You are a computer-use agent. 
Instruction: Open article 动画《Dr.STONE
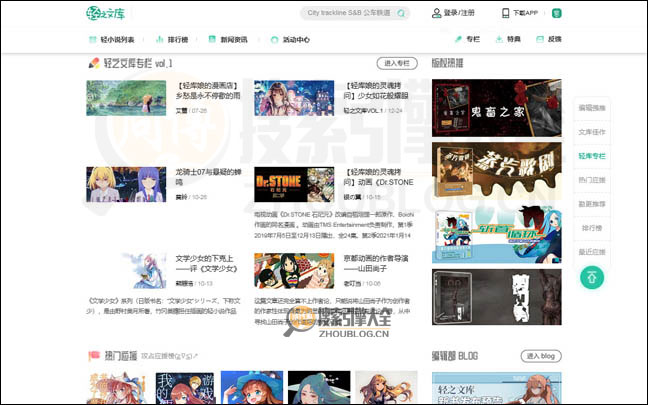pyautogui.click(x=378, y=177)
